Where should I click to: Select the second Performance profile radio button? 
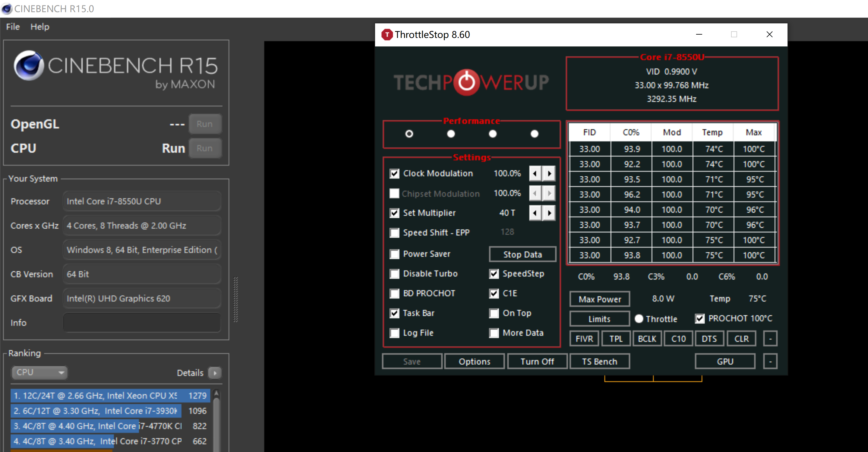point(451,134)
